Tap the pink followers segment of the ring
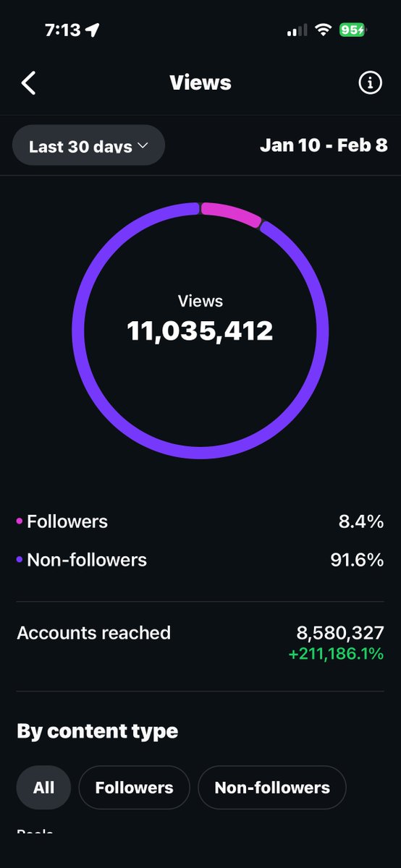 click(x=231, y=214)
